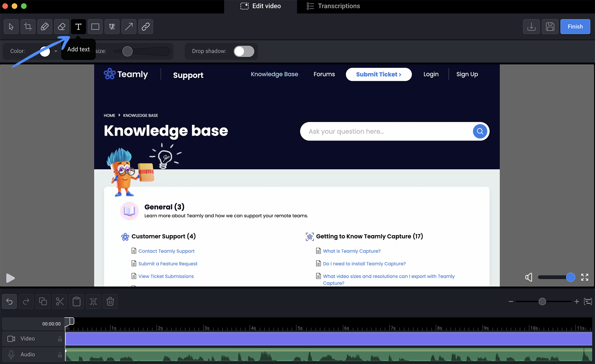Toggle the Video track lock
The height and width of the screenshot is (364, 595).
(60, 339)
